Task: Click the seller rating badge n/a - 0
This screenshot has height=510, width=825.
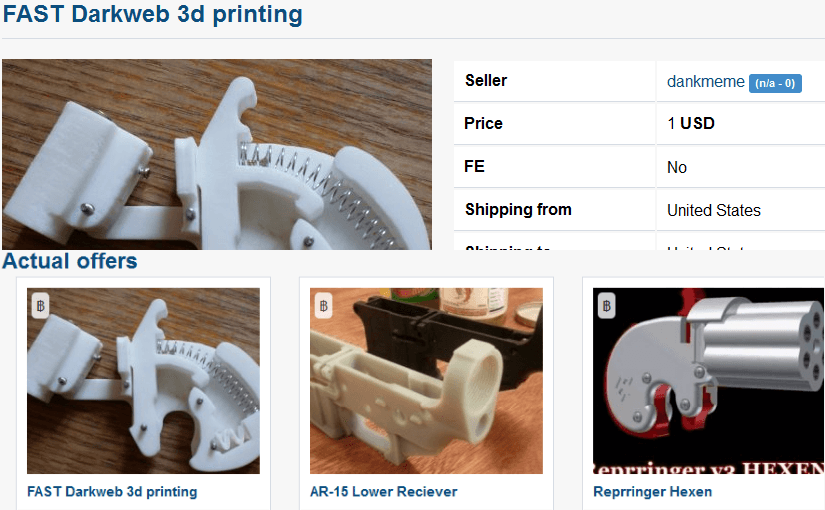Action: [x=775, y=83]
